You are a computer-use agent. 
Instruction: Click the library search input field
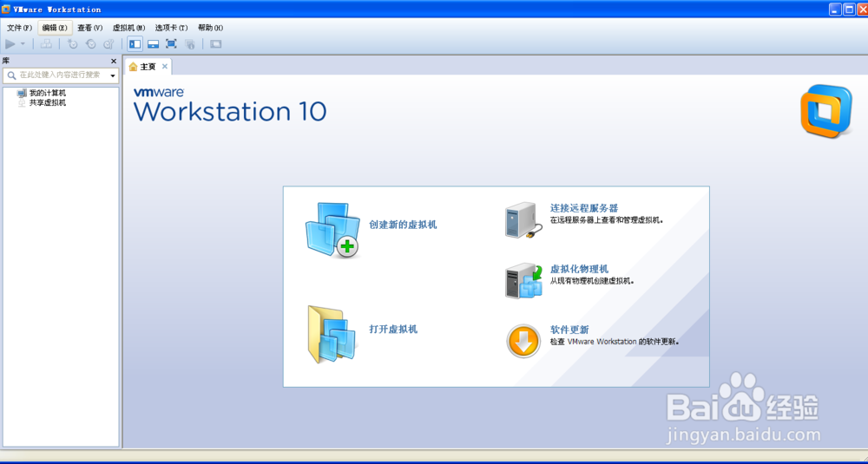(61, 75)
